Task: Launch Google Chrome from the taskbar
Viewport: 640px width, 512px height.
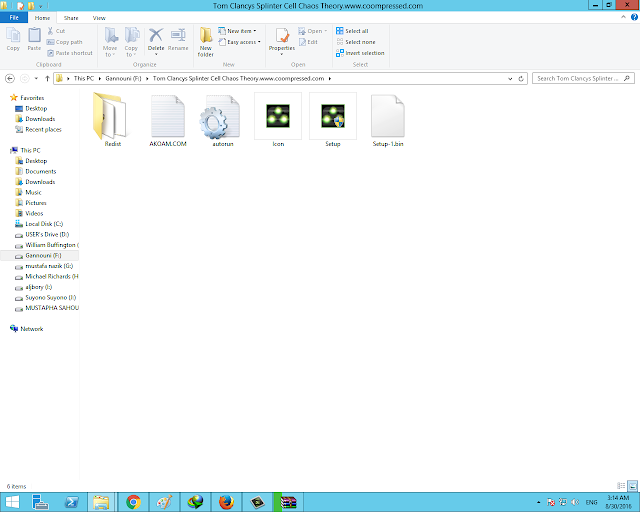Action: point(133,502)
